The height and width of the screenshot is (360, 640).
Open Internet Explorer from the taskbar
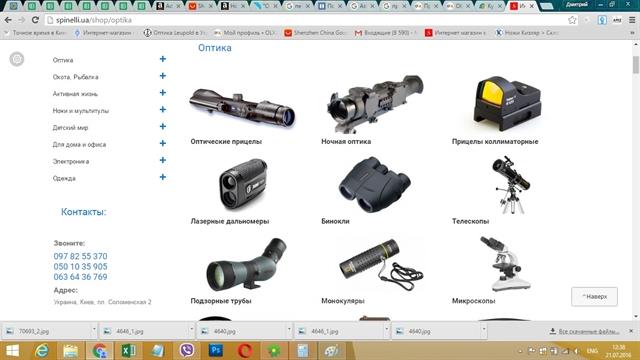click(42, 350)
